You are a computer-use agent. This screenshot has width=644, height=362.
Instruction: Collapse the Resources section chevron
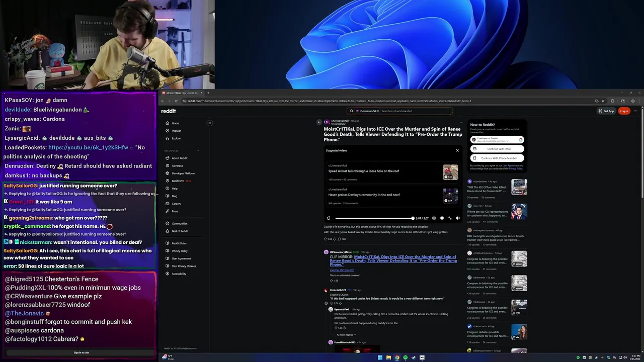pyautogui.click(x=198, y=150)
